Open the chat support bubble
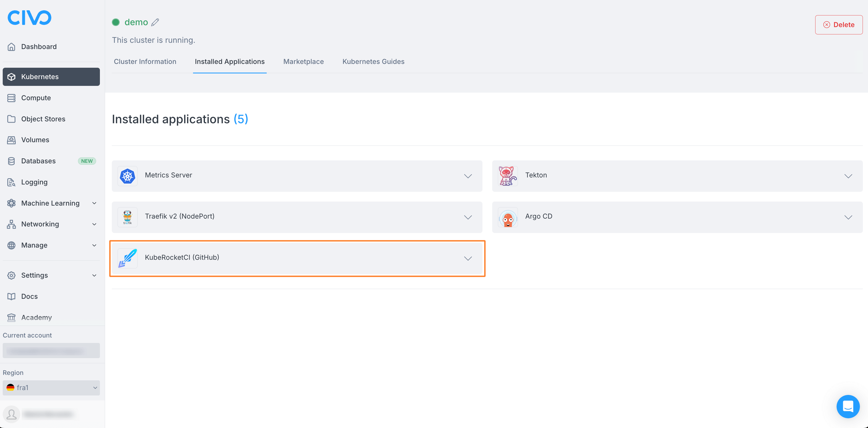Image resolution: width=868 pixels, height=428 pixels. [848, 406]
